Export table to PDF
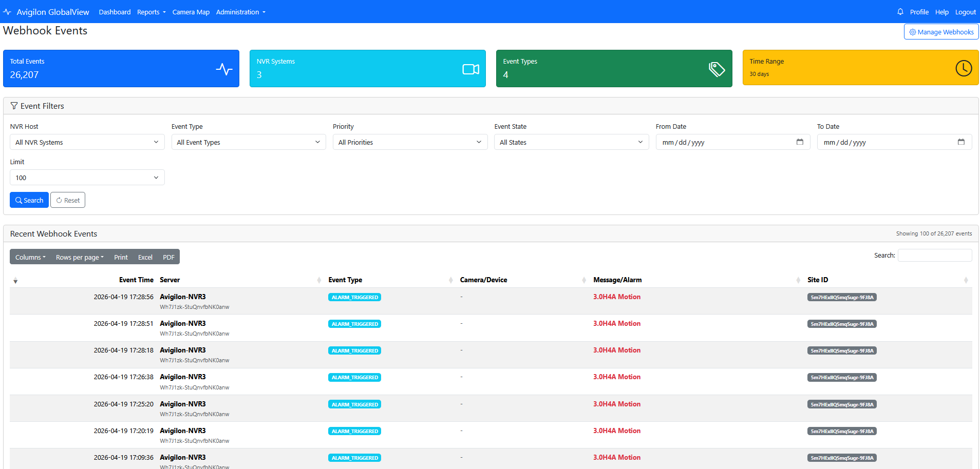This screenshot has width=980, height=469. pyautogui.click(x=168, y=257)
